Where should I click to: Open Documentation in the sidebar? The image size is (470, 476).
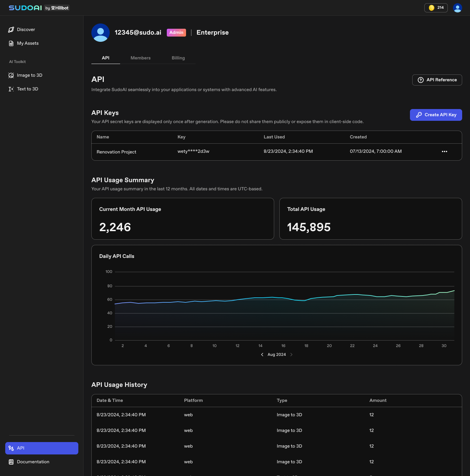tap(42, 462)
